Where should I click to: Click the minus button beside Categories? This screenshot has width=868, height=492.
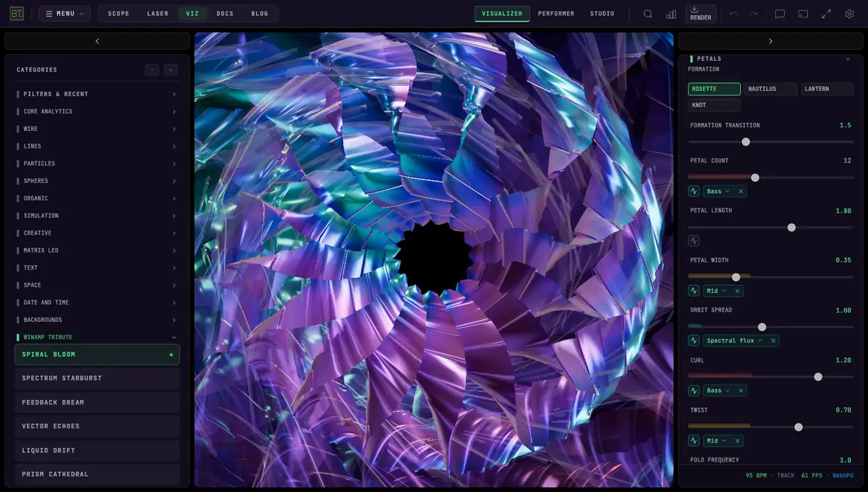coord(152,70)
